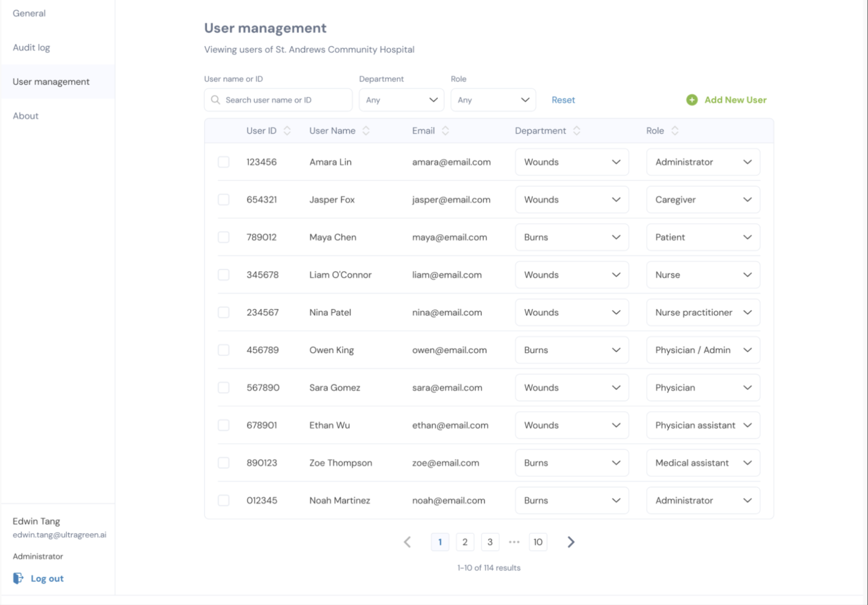Jump to page 10 of results
The image size is (868, 605).
pos(538,542)
